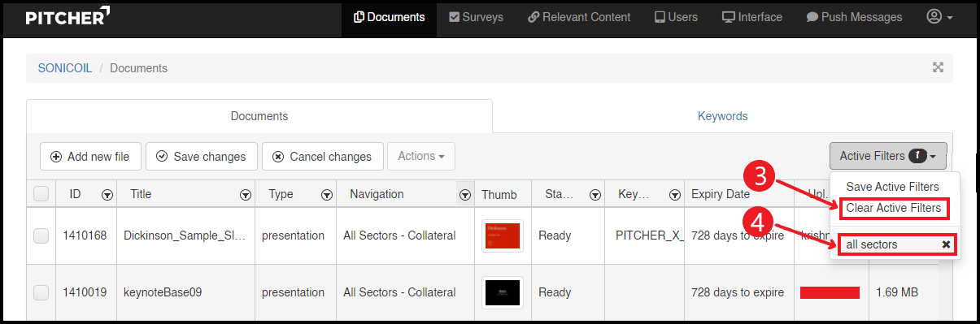Click the filter icon in Navigation column
The height and width of the screenshot is (324, 980).
point(465,195)
